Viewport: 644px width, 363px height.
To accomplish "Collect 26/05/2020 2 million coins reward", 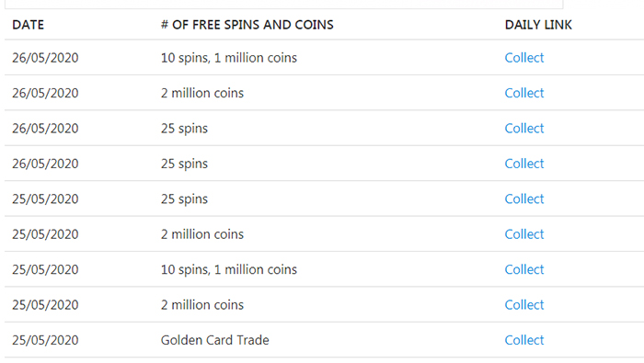I will point(524,93).
